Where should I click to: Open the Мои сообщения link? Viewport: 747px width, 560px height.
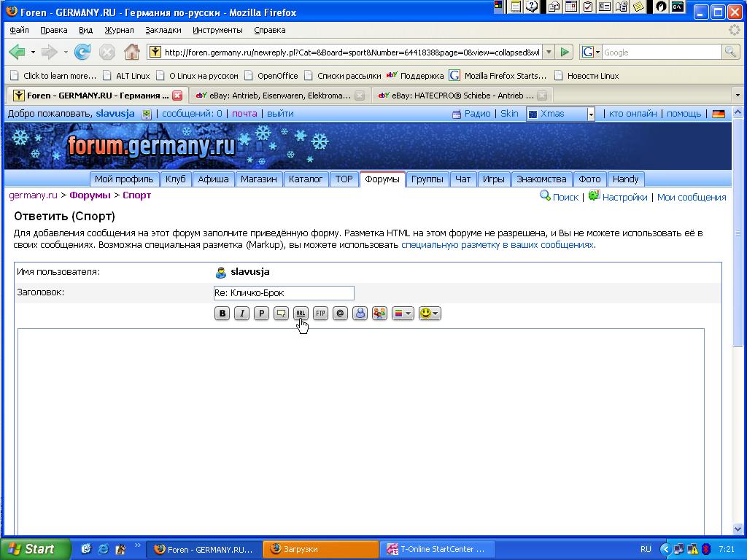[691, 197]
